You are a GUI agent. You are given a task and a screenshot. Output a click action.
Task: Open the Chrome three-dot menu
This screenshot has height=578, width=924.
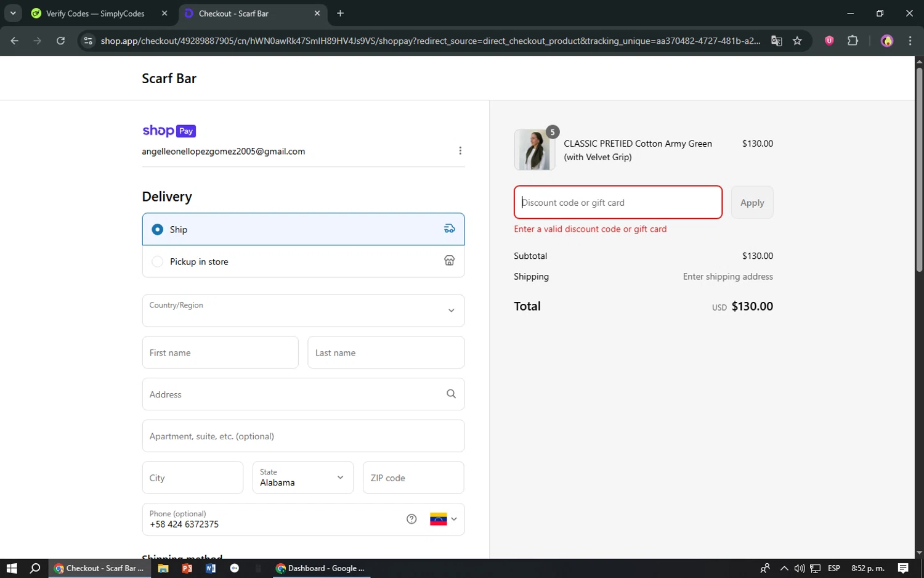pos(910,41)
